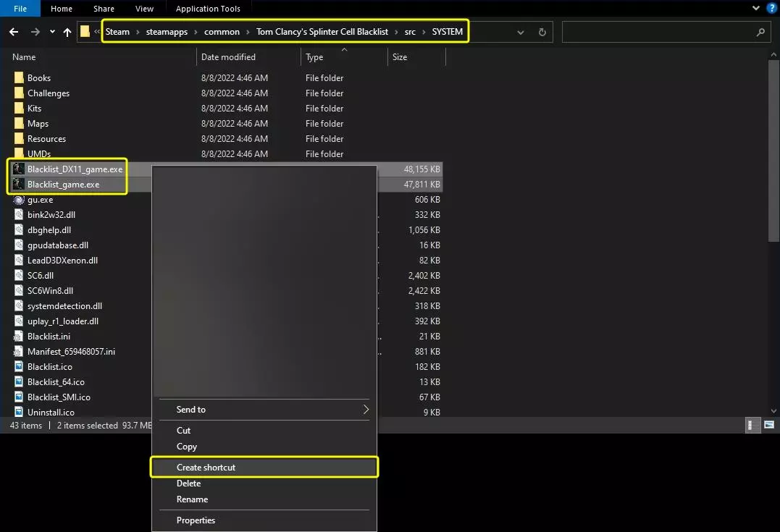780x532 pixels.
Task: Open the View ribbon tab
Action: pos(144,9)
